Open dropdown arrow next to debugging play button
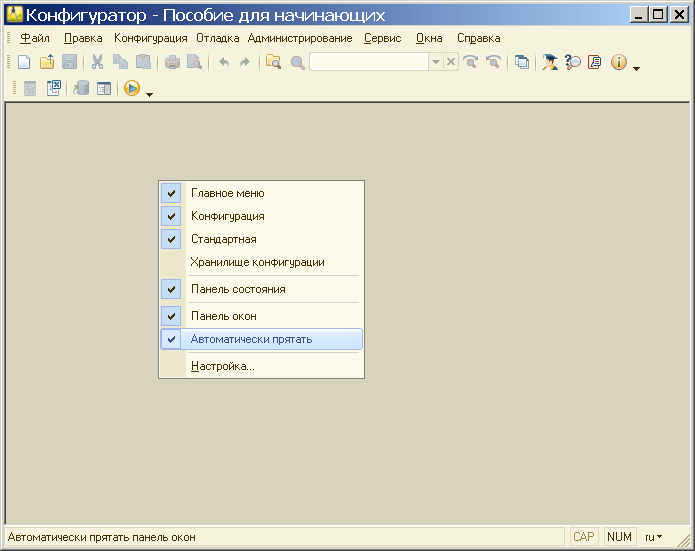This screenshot has width=695, height=551. pyautogui.click(x=149, y=94)
